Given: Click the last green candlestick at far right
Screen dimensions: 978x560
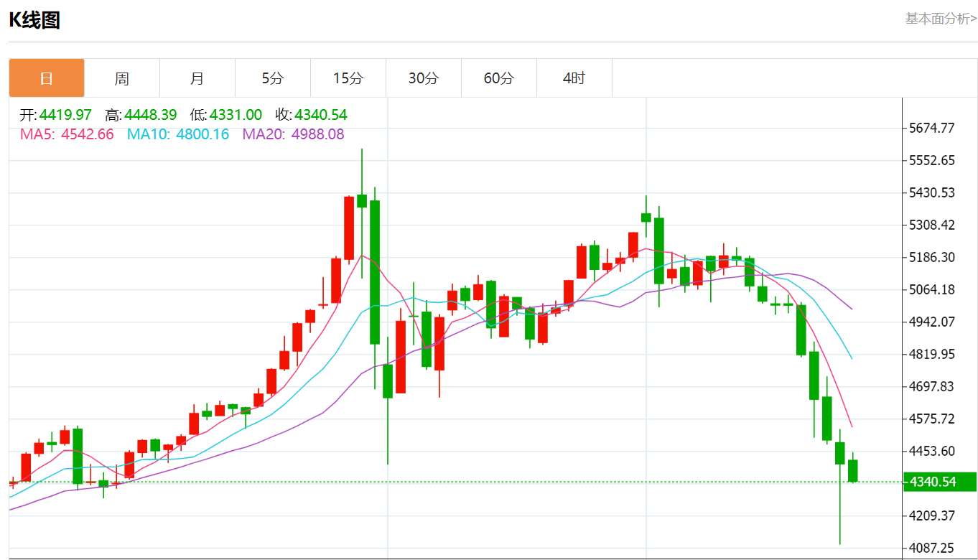Looking at the screenshot, I should point(853,471).
